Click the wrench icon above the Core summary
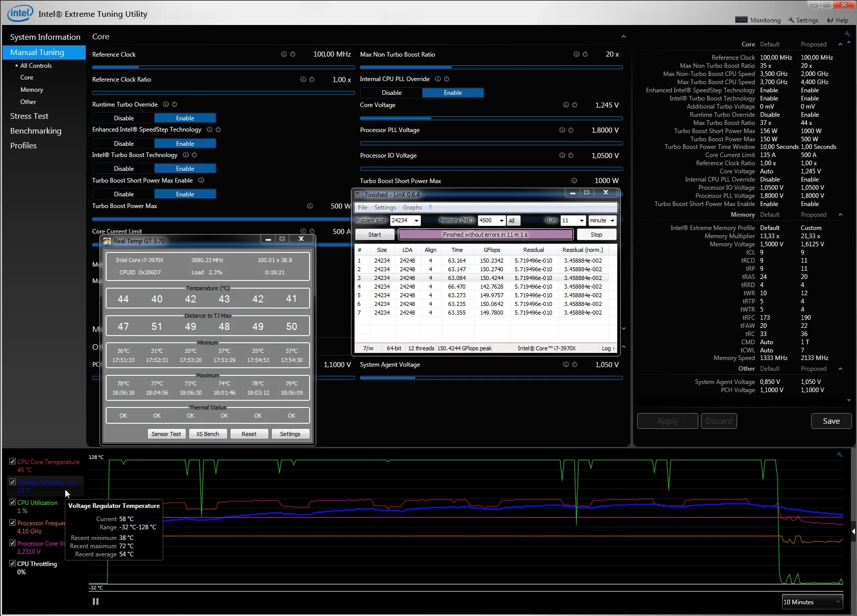 click(847, 34)
